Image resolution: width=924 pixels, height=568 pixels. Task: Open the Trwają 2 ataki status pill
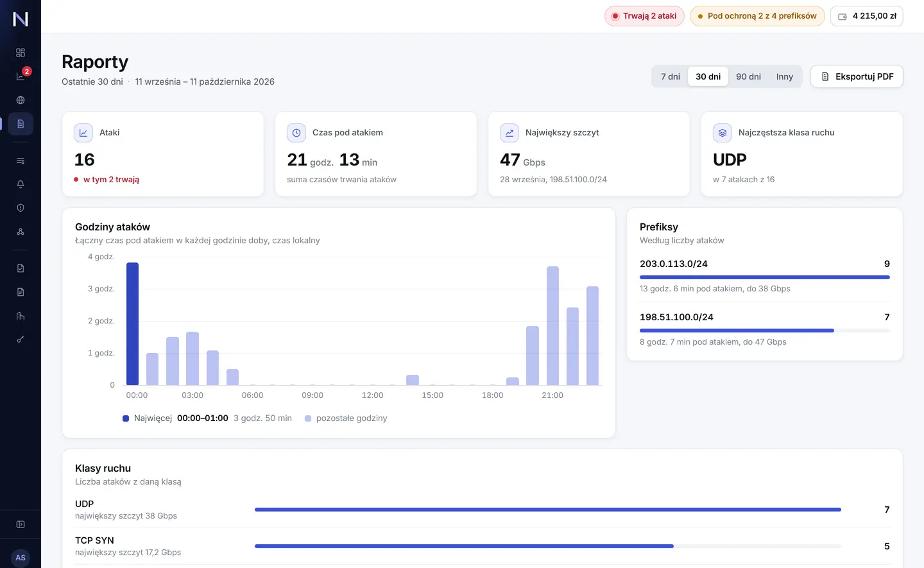click(644, 16)
